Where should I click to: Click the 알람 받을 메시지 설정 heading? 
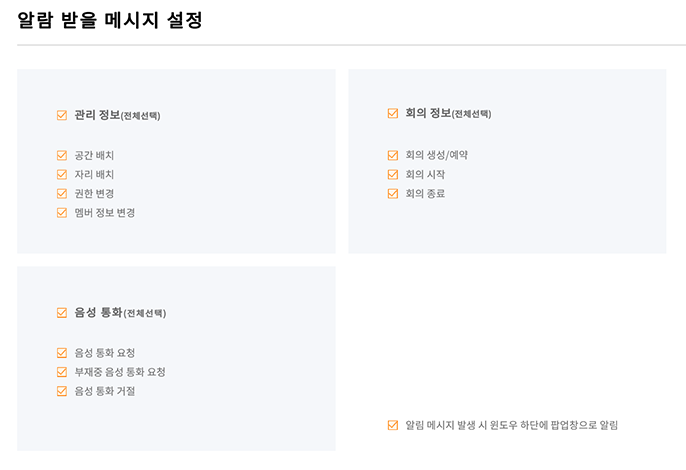tap(109, 20)
